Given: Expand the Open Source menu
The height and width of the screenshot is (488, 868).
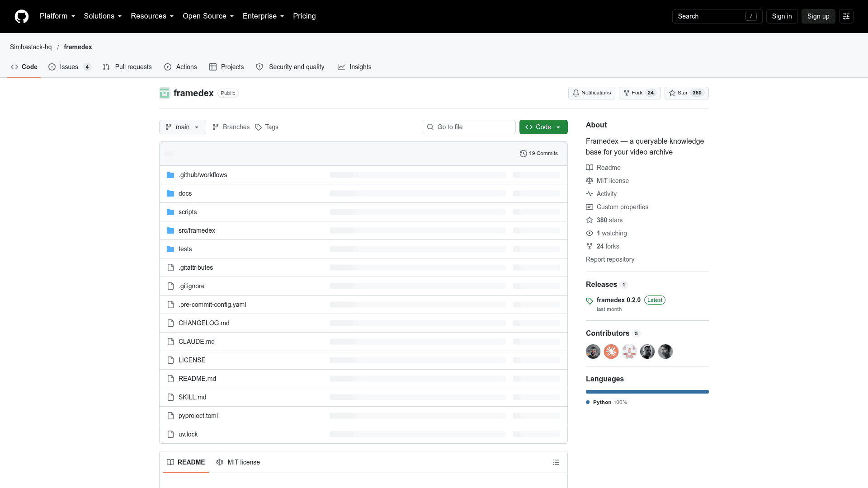Looking at the screenshot, I should (x=208, y=16).
